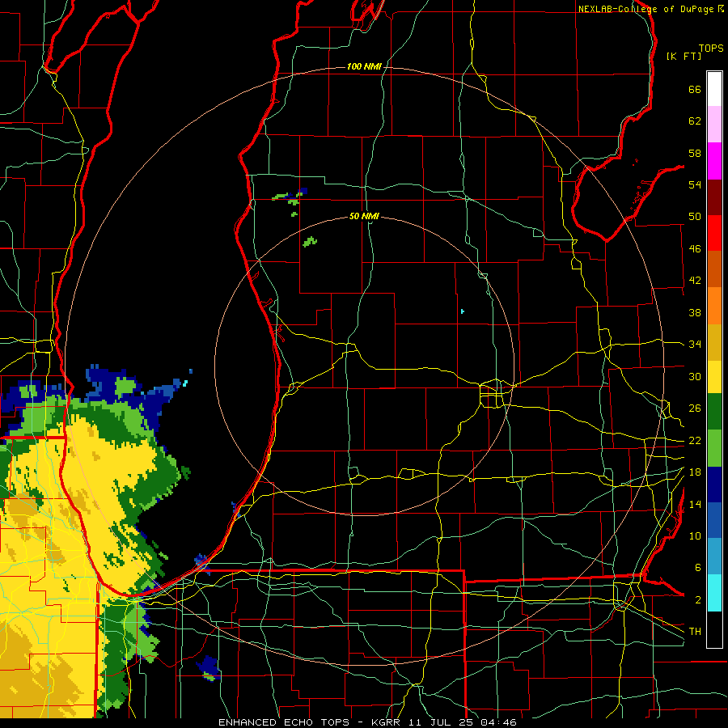Select the magenta 58 kft legend swatch
Screen dimensions: 728x728
click(x=714, y=161)
